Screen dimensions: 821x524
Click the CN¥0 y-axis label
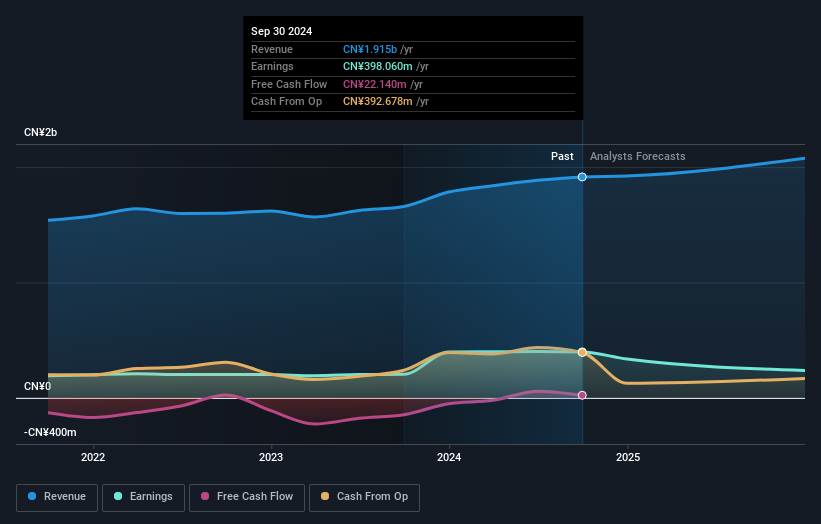coord(38,386)
